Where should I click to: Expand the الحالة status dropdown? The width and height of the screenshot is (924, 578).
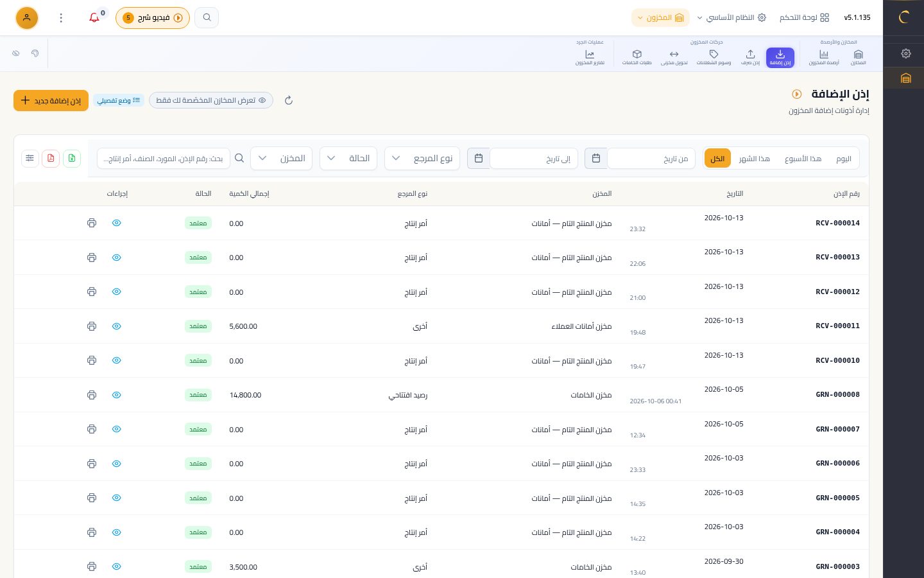(x=348, y=158)
